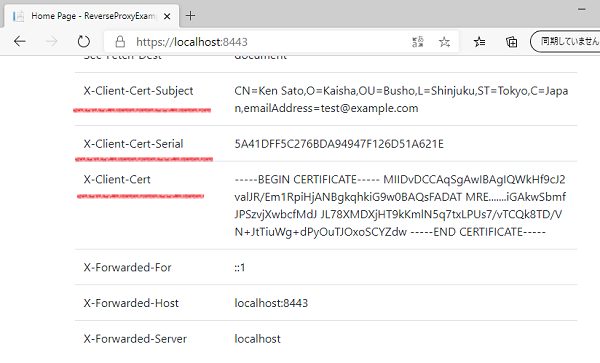Viewport: 600px width, 363px height.
Task: Open a new tab with the plus button
Action: tap(190, 16)
